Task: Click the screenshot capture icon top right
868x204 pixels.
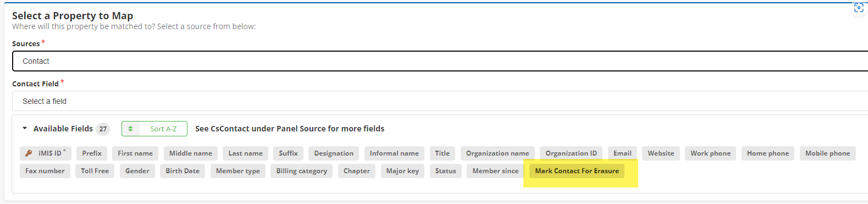Action: [x=859, y=8]
